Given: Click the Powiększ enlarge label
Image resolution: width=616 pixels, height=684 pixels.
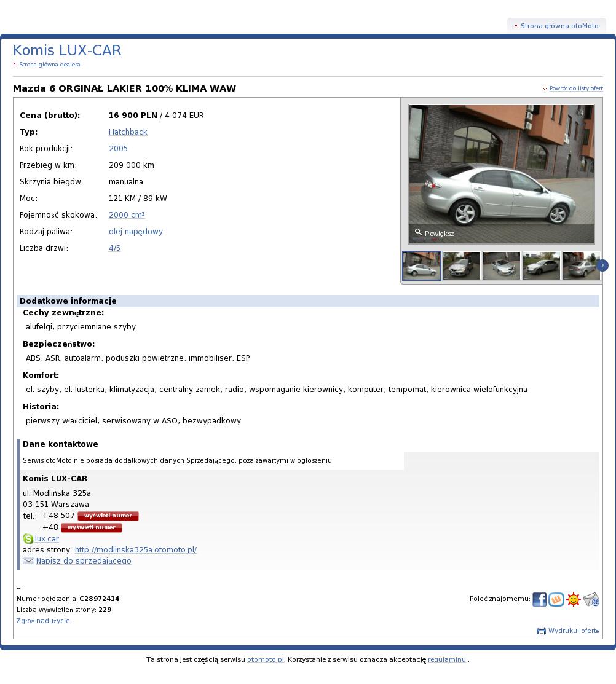Looking at the screenshot, I should click(439, 234).
